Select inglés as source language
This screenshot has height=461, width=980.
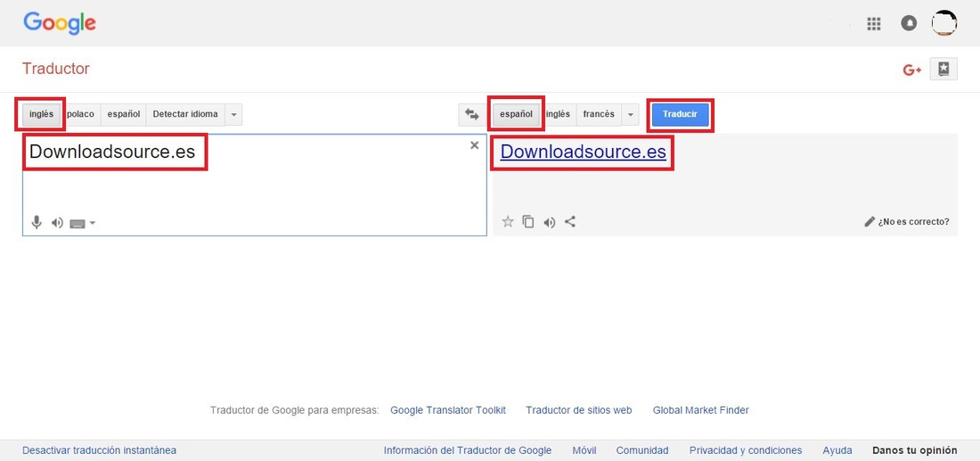click(41, 114)
